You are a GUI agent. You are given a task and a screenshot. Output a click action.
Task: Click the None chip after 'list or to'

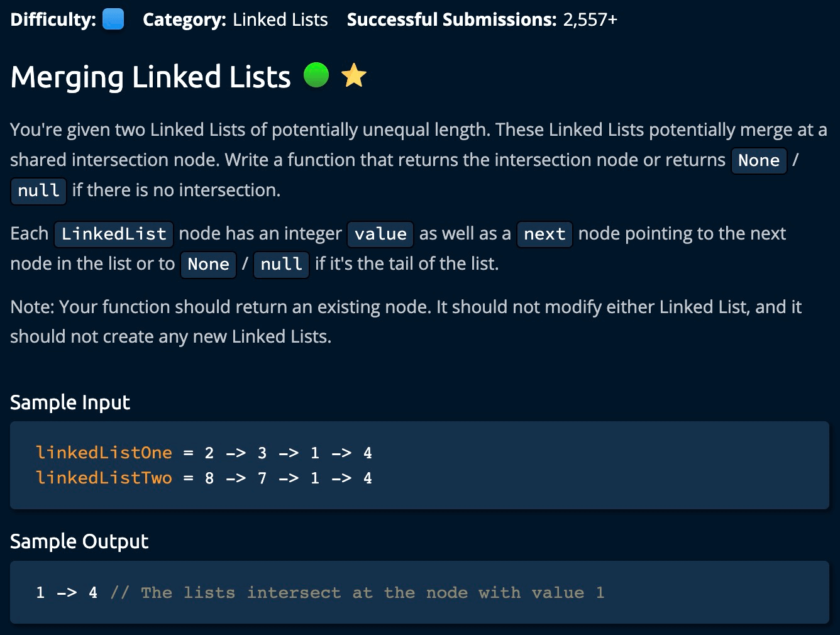(x=208, y=264)
